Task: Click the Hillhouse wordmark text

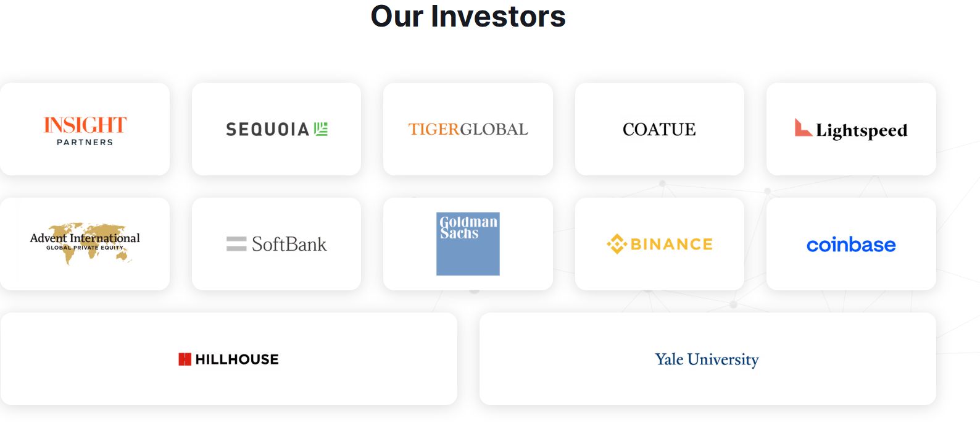Action: (x=237, y=359)
